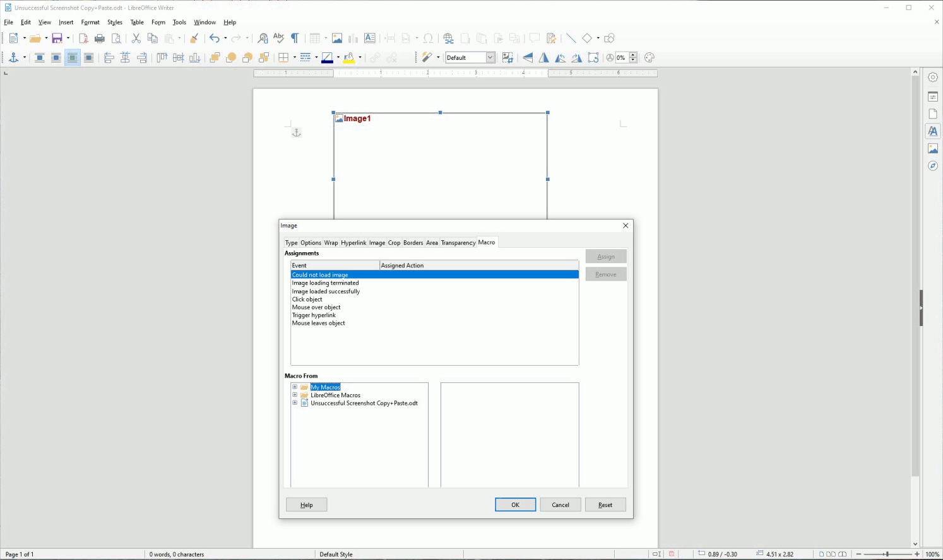The height and width of the screenshot is (560, 943).
Task: Click the Insert Hyperlink globe icon
Action: click(x=448, y=38)
